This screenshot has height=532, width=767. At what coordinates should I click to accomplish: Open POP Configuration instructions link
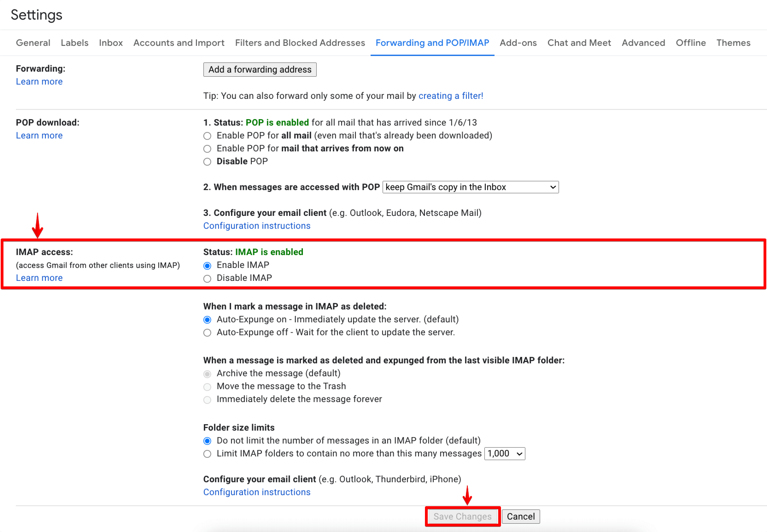pyautogui.click(x=257, y=226)
